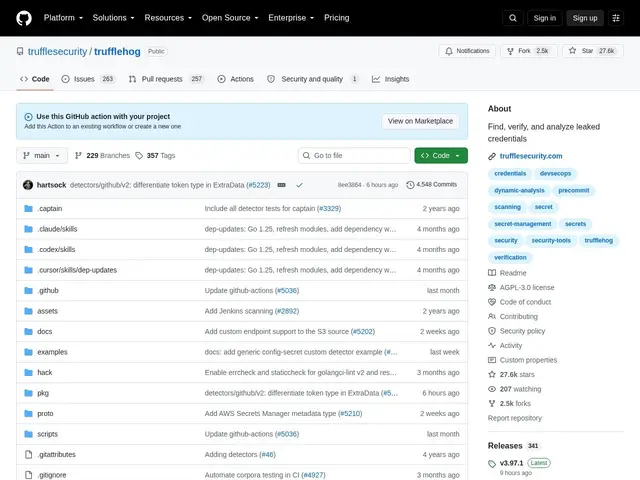Expand the Resources dropdown
640x480 pixels.
[x=168, y=18]
